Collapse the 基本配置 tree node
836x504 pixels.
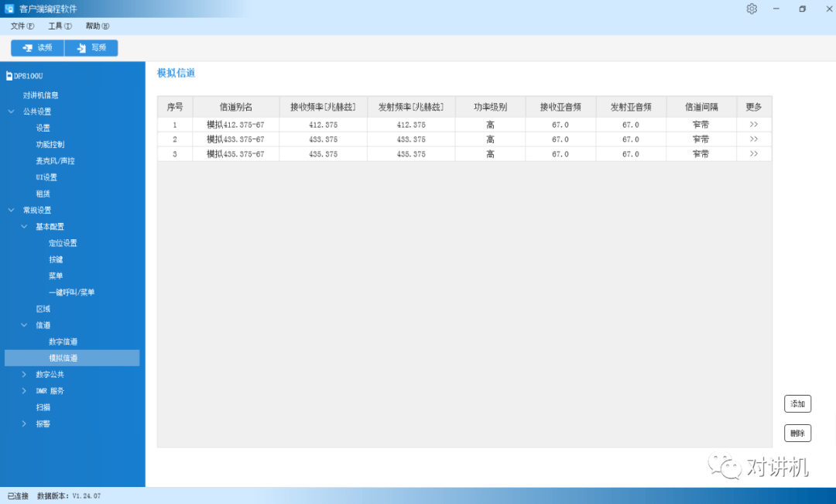click(x=24, y=227)
